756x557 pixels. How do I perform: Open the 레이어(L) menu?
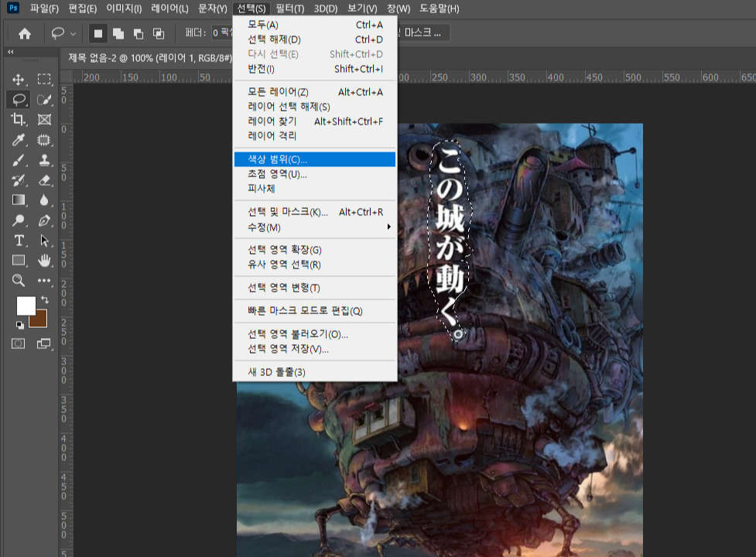(169, 9)
